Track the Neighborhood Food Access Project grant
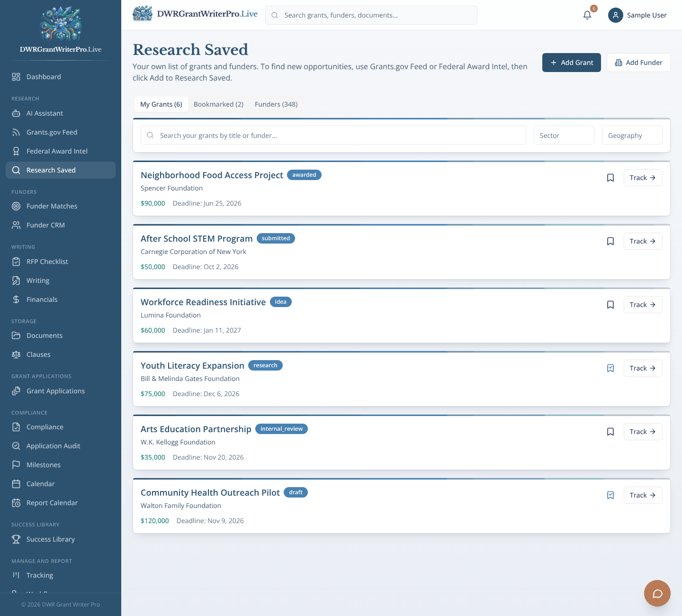Image resolution: width=682 pixels, height=616 pixels. pyautogui.click(x=643, y=178)
